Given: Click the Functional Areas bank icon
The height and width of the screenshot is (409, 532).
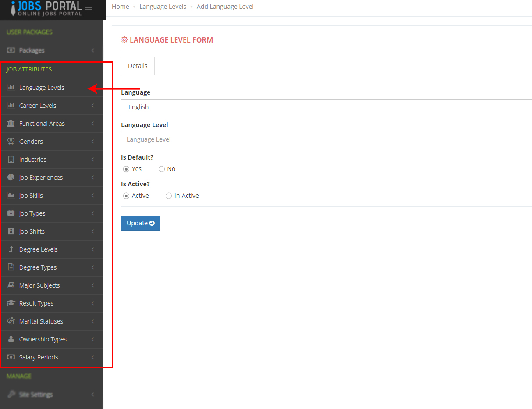Looking at the screenshot, I should click(11, 124).
